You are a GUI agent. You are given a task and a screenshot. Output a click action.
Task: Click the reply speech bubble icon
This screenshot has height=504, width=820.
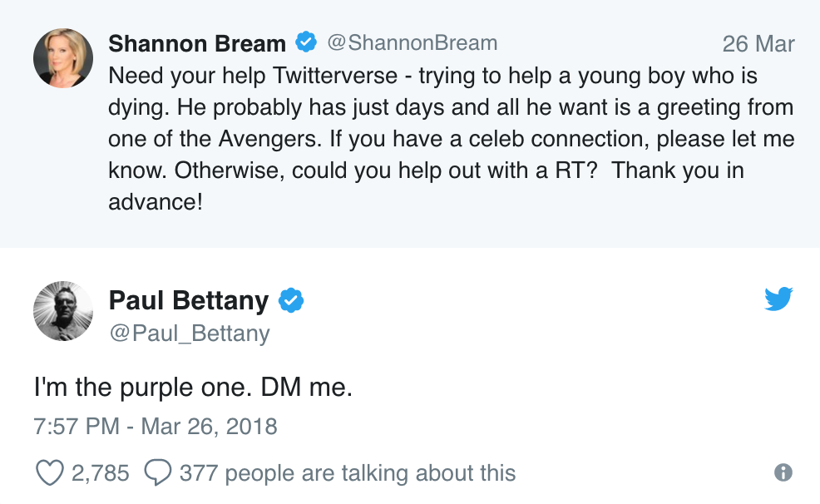click(x=157, y=473)
